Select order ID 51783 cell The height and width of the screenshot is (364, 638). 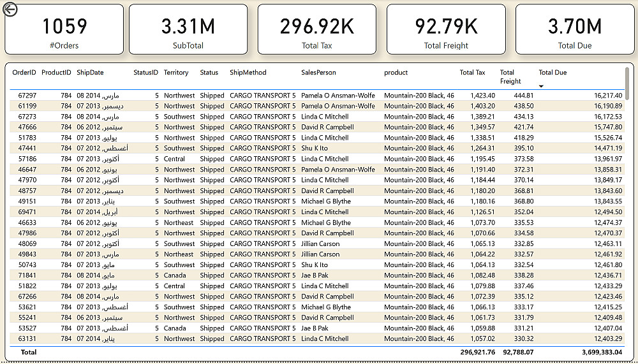[x=27, y=138]
